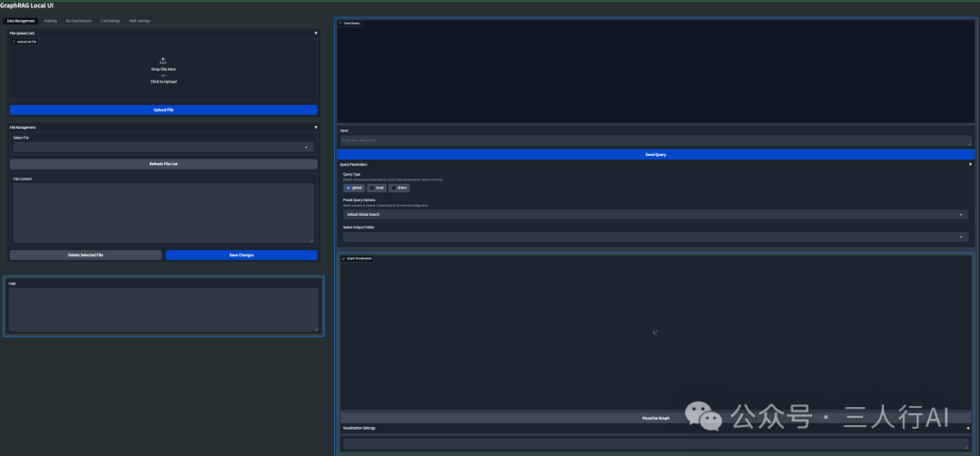Select the direct query type
This screenshot has width=980, height=456.
click(x=398, y=188)
